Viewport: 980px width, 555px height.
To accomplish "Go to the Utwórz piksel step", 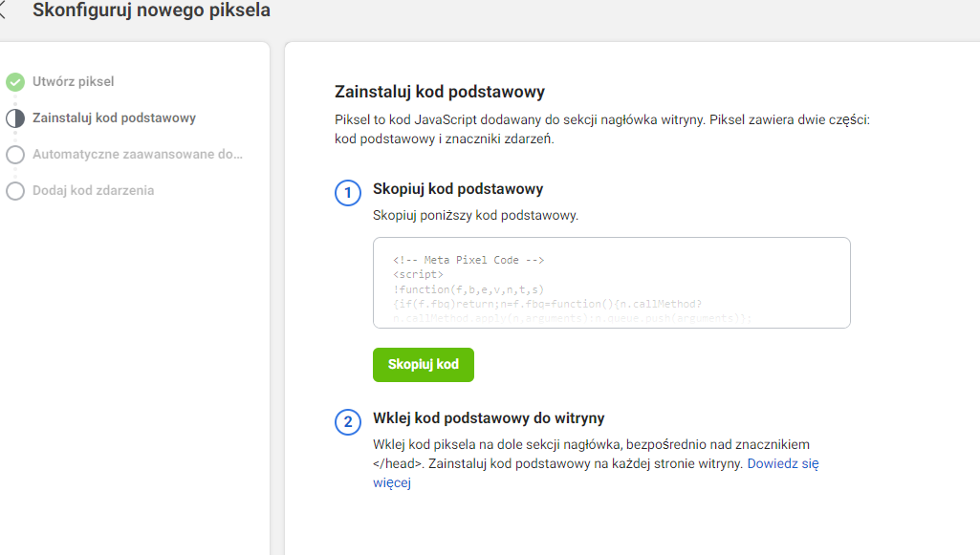I will 74,82.
